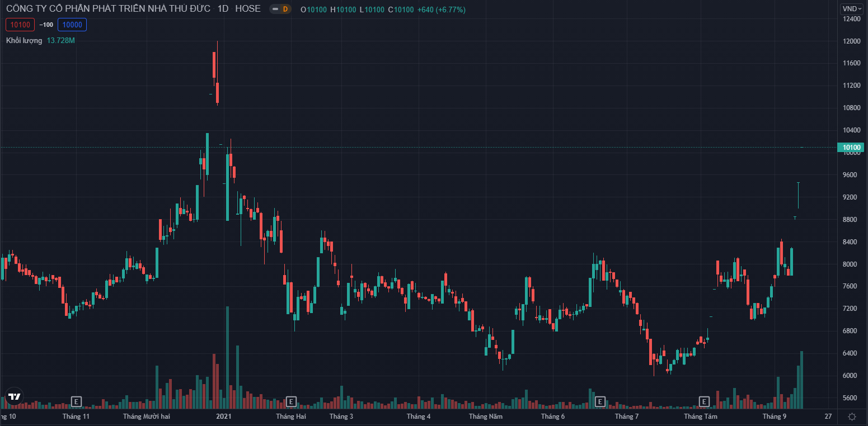Click the change value +640 (+6.77%)
This screenshot has height=426, width=868.
pyautogui.click(x=441, y=10)
